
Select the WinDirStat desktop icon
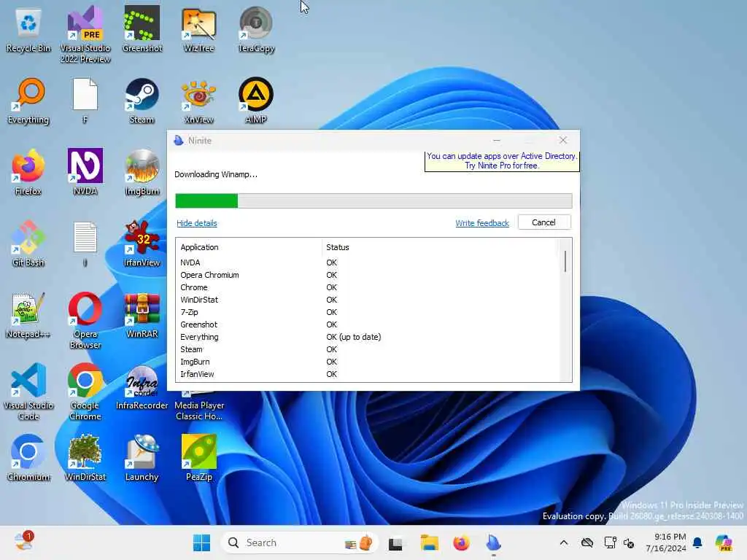coord(85,459)
